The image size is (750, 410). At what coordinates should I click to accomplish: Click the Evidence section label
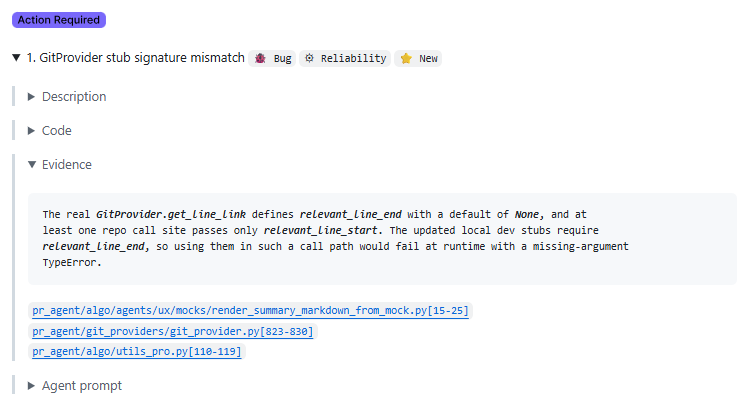point(66,165)
